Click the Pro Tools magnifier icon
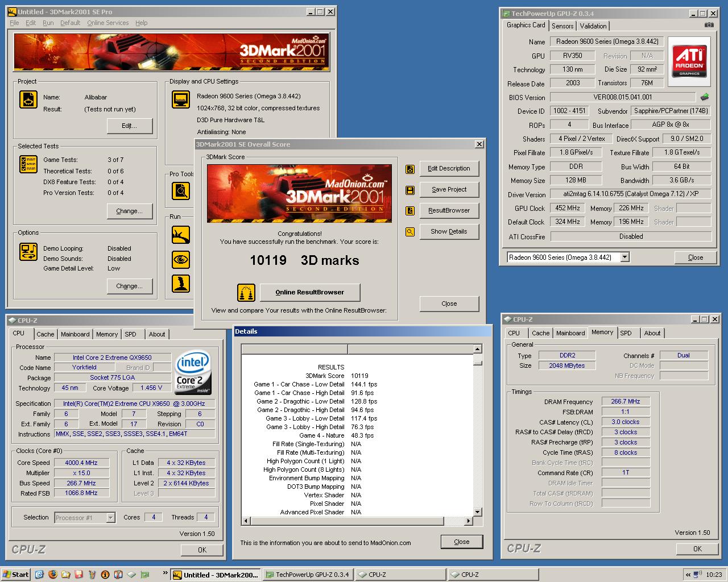 click(181, 191)
